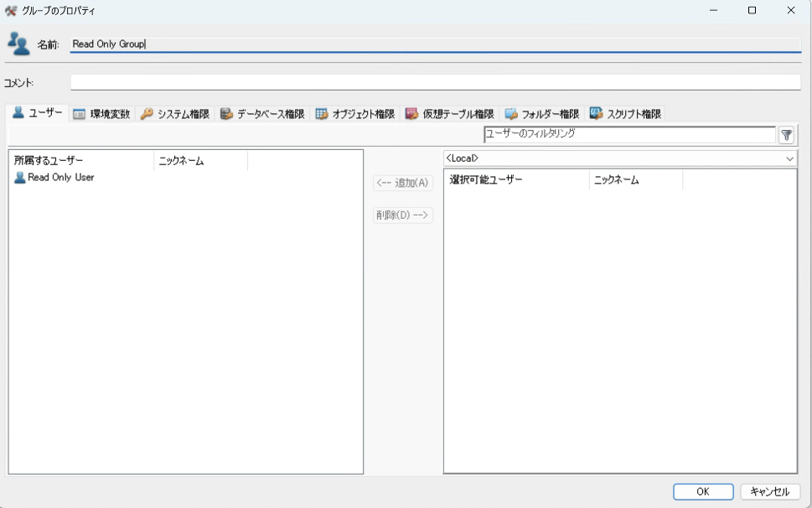Screen dimensions: 812x508
Task: Click the database icon on データベース権限 tab
Action: coord(226,114)
